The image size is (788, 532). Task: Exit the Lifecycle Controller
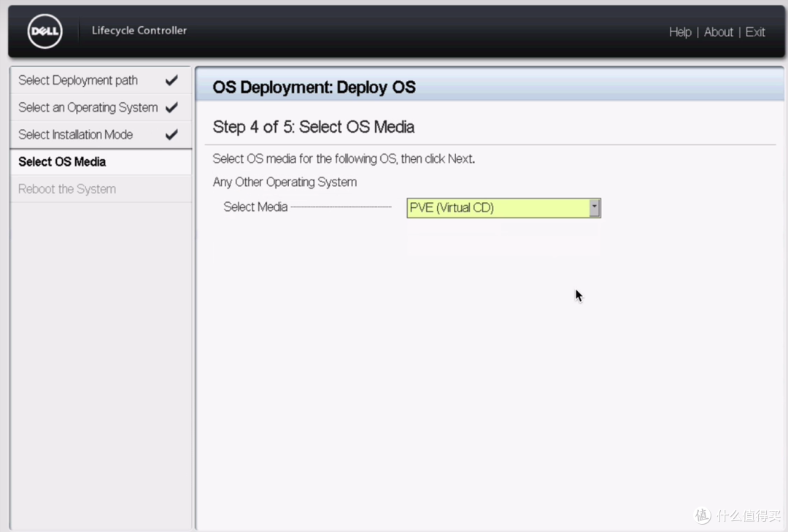point(755,32)
